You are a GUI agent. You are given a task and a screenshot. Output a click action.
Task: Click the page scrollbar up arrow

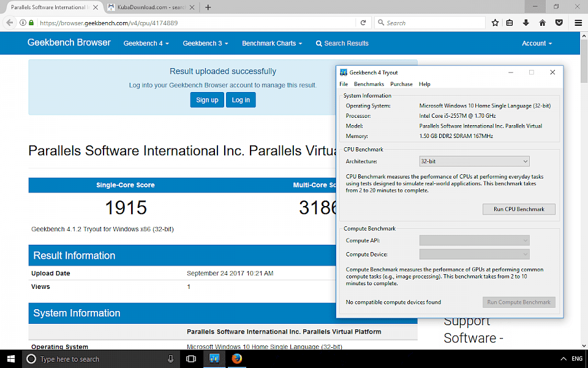(584, 36)
